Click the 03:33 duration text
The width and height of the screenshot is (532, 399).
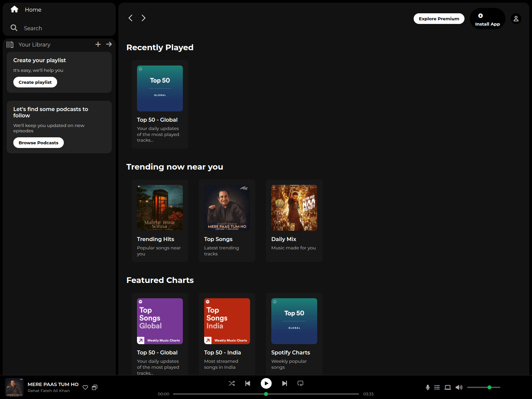[368, 394]
